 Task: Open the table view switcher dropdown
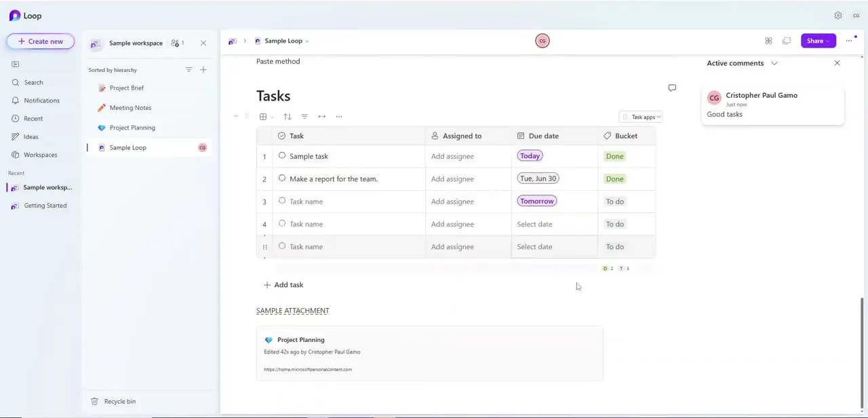tap(266, 117)
